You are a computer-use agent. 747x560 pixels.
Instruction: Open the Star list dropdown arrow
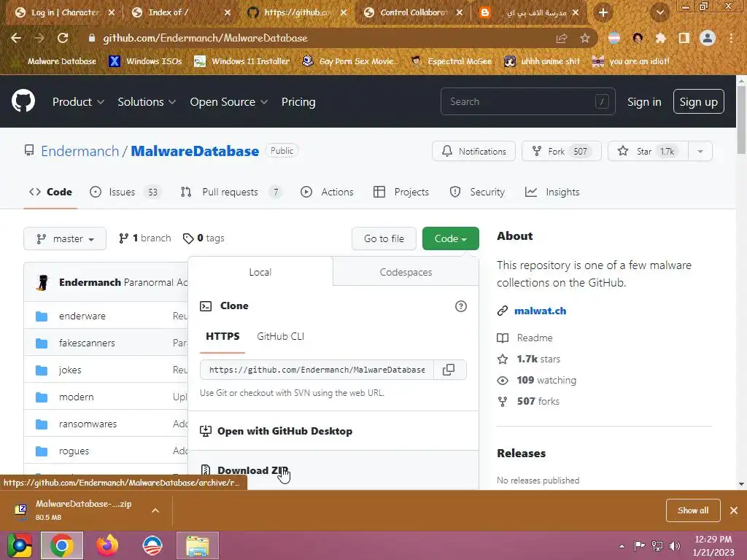(x=700, y=152)
